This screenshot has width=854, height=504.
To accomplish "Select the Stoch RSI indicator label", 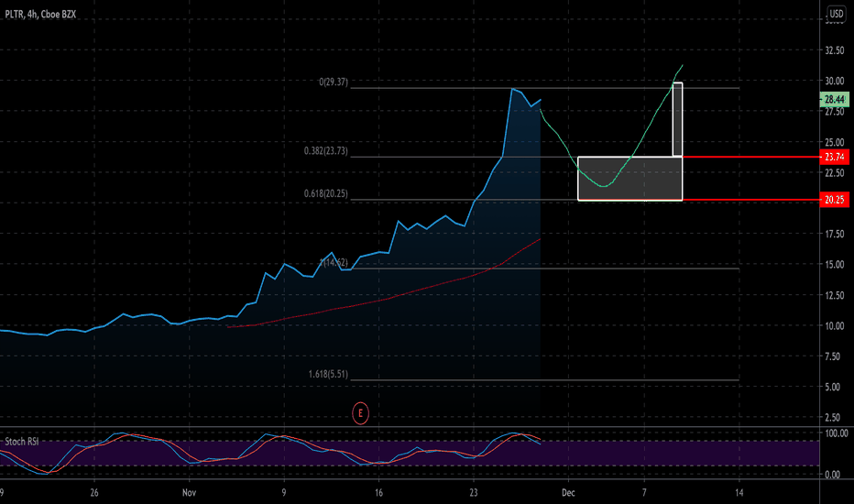I will pos(22,442).
